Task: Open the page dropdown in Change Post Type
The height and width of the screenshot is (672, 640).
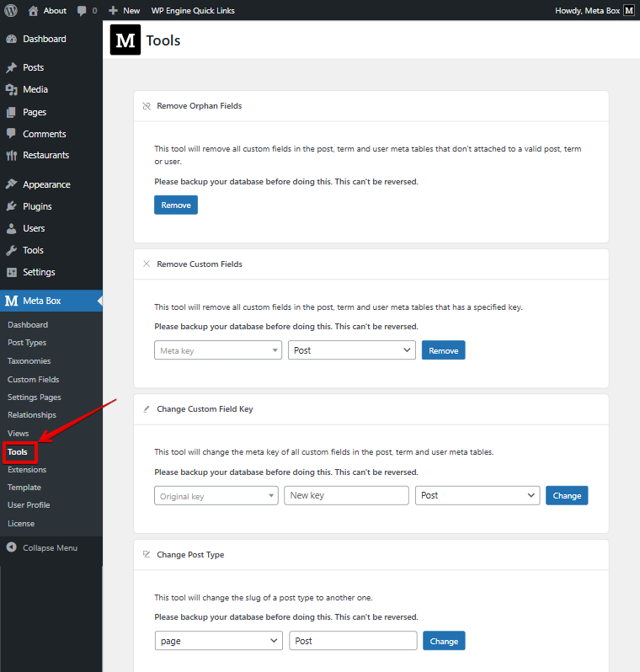Action: point(219,641)
